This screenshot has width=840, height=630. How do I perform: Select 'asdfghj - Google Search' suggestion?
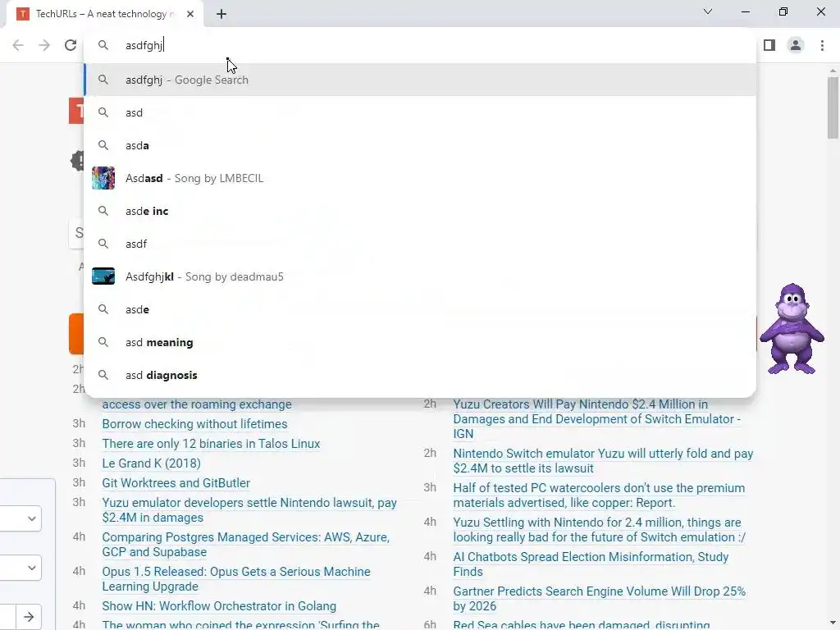click(420, 80)
